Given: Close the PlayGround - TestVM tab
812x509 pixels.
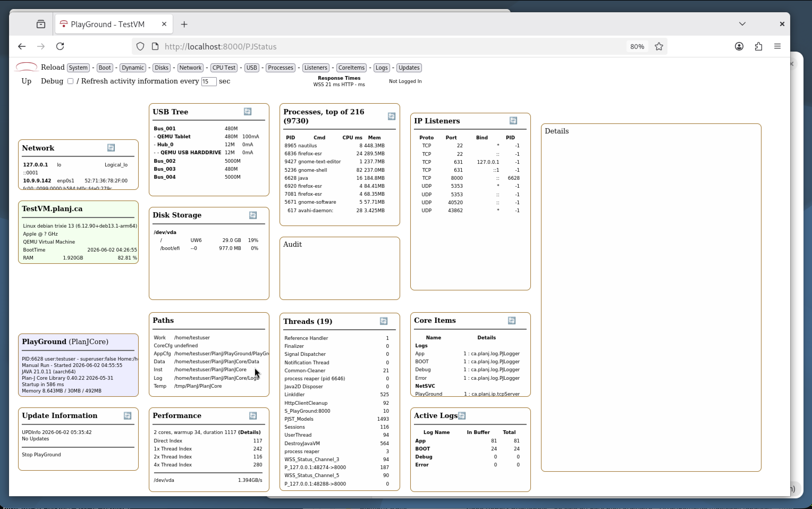Looking at the screenshot, I should (x=164, y=24).
